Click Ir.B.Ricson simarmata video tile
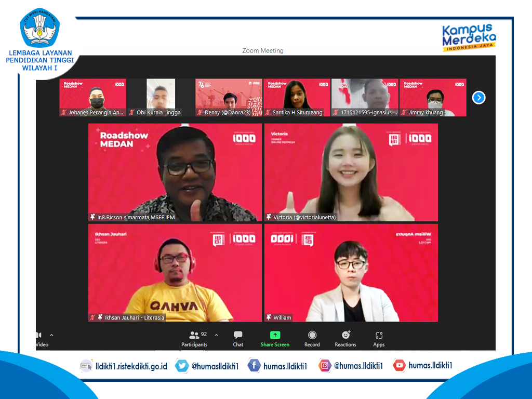The width and height of the screenshot is (532, 399). click(x=175, y=172)
